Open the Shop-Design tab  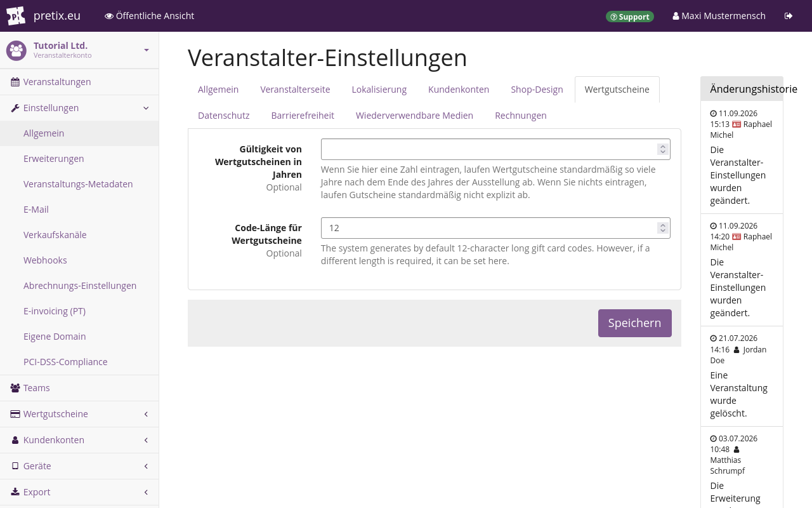[x=537, y=90]
